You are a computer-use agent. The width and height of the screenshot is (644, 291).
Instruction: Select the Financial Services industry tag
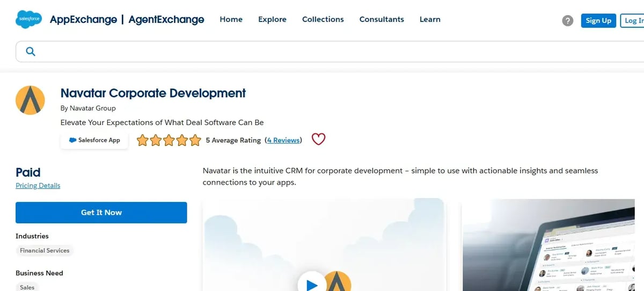point(45,250)
